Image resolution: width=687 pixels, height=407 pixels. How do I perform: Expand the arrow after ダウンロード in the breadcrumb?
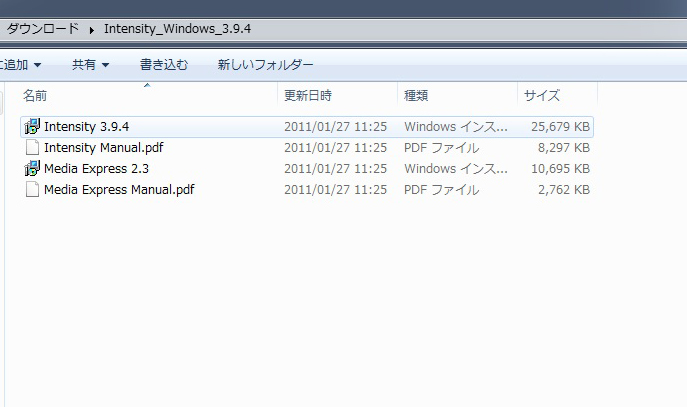(92, 30)
